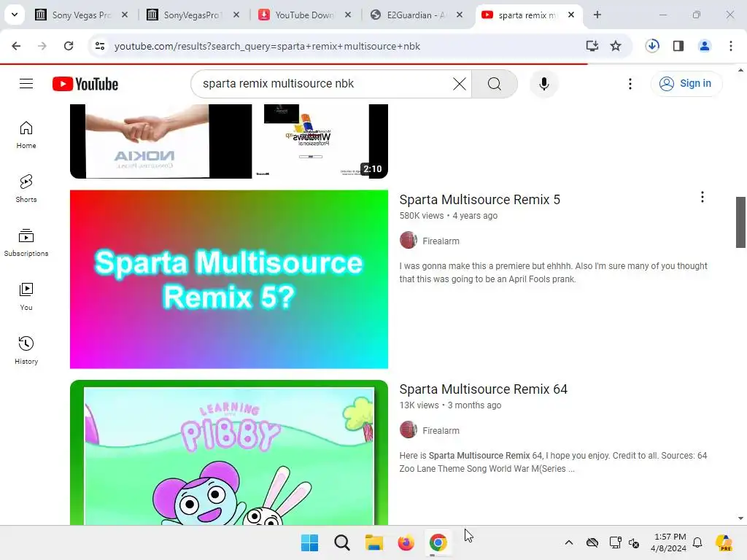
Task: Open Firealarm avatar for Remix 5
Action: coord(409,241)
